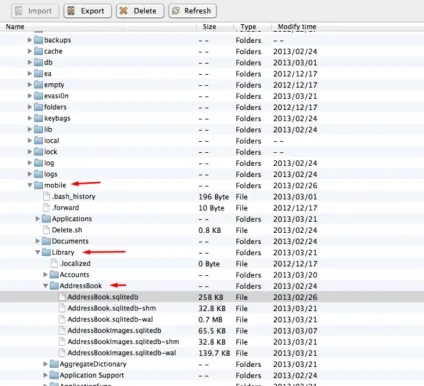Click the AddressBookImages.sqlitedb-shm file icon

62,342
